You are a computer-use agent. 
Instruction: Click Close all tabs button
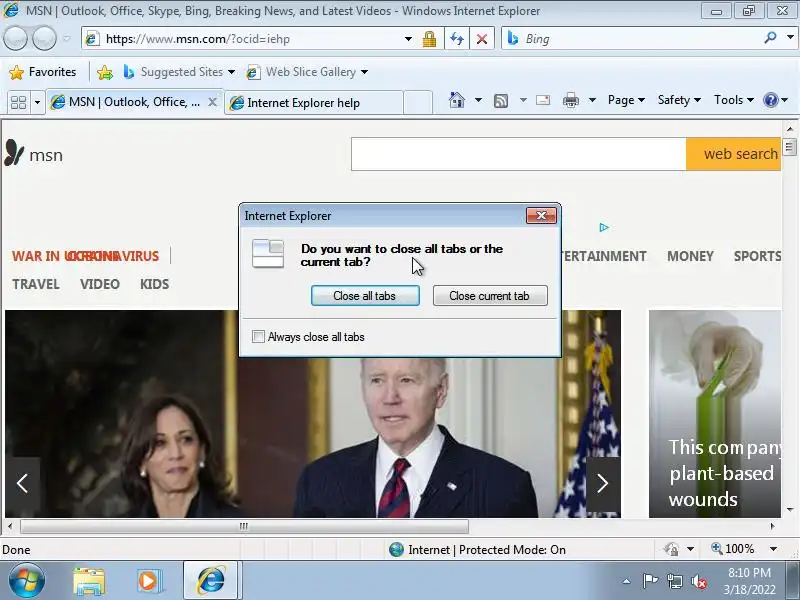coord(365,296)
